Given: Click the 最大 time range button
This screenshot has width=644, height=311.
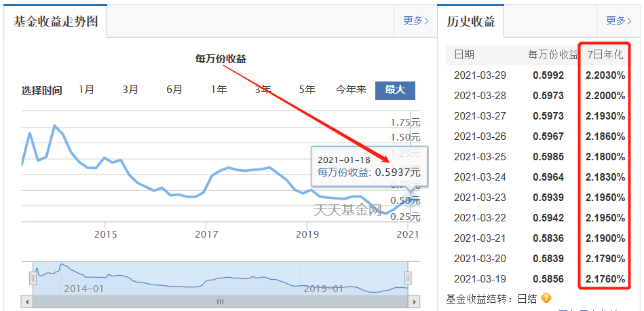Looking at the screenshot, I should [x=395, y=90].
